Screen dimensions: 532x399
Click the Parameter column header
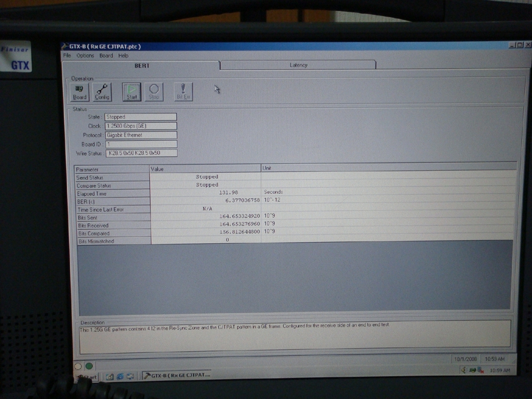(x=112, y=169)
